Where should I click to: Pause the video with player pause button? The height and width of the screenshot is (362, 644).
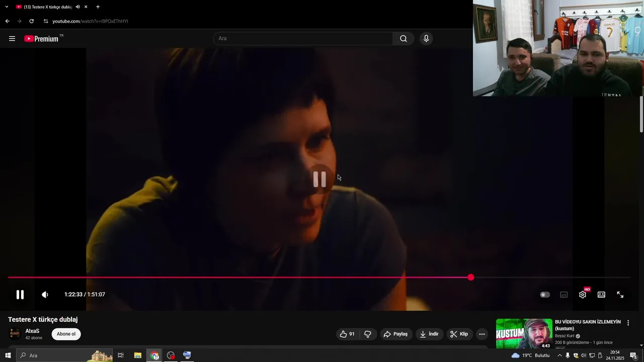tap(20, 295)
